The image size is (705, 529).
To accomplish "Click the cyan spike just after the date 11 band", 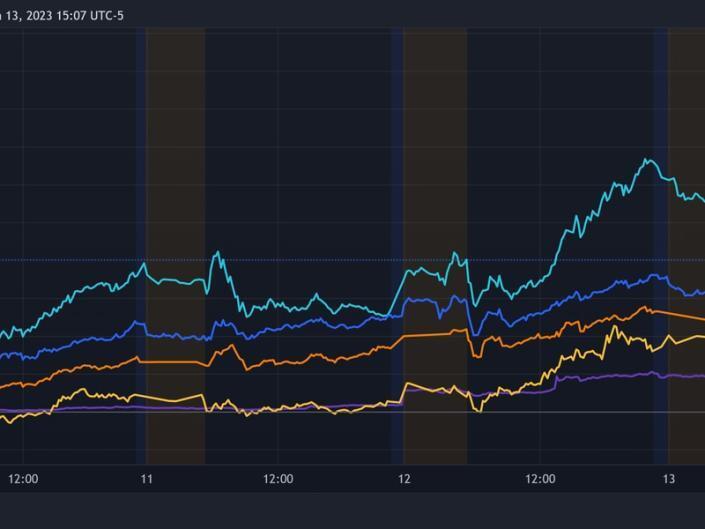I will click(x=217, y=253).
